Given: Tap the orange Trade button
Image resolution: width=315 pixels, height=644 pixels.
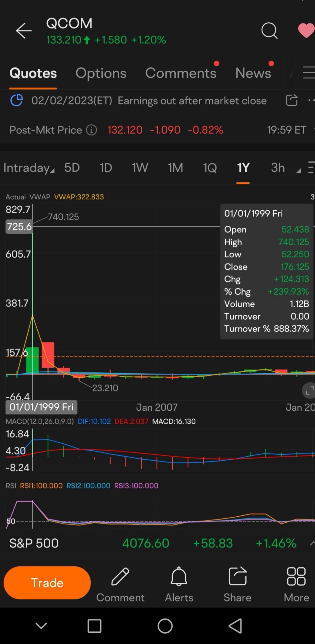Looking at the screenshot, I should pyautogui.click(x=47, y=583).
